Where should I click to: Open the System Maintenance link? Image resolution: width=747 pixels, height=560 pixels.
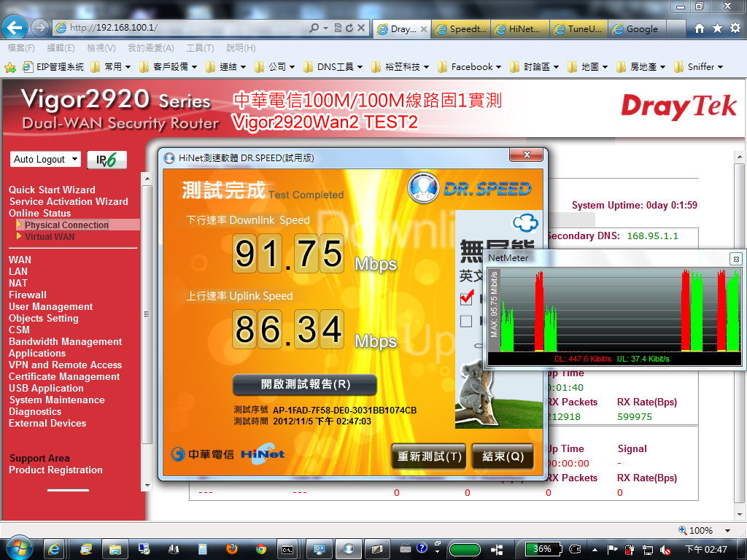[x=57, y=400]
